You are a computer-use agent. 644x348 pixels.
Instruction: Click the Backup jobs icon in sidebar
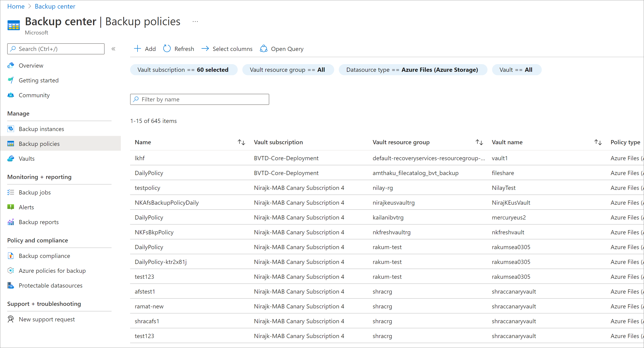(x=11, y=192)
